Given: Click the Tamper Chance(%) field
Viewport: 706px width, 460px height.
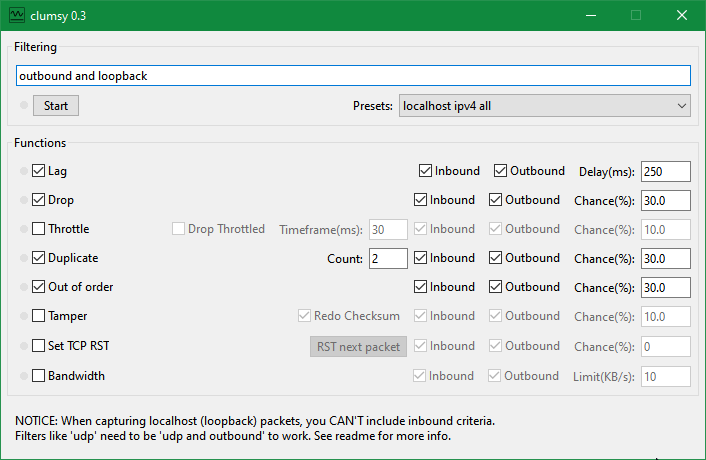Looking at the screenshot, I should 666,316.
